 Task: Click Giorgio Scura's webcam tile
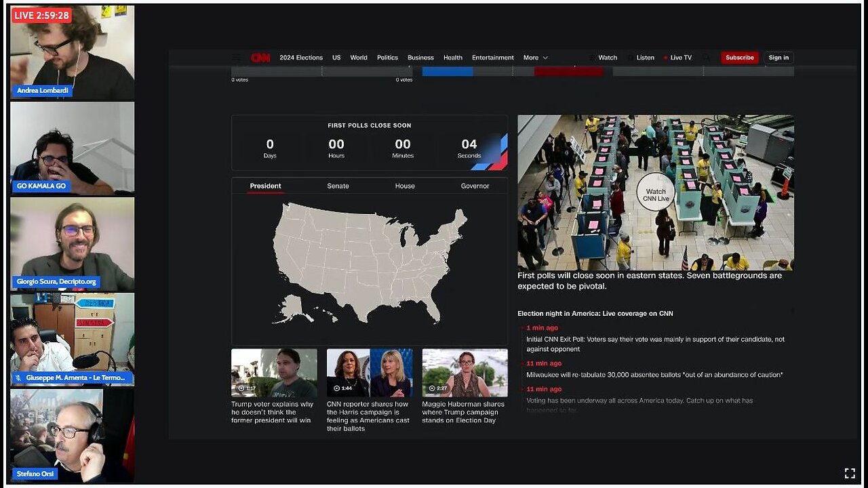point(73,244)
